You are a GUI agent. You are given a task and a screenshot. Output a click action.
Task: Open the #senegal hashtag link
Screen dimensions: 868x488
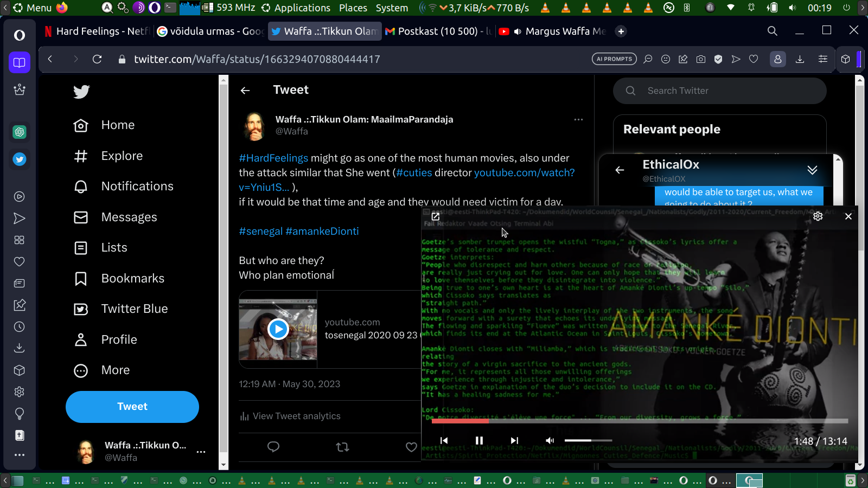pos(260,231)
